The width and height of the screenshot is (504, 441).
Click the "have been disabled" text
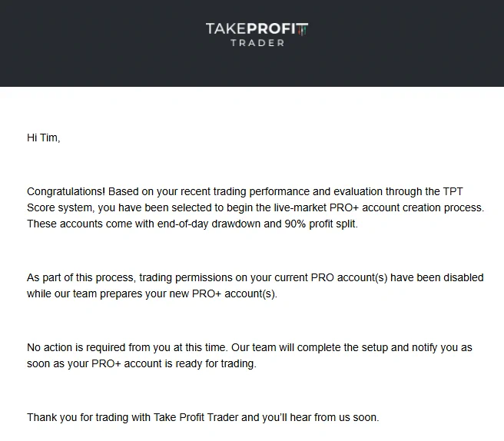point(437,277)
